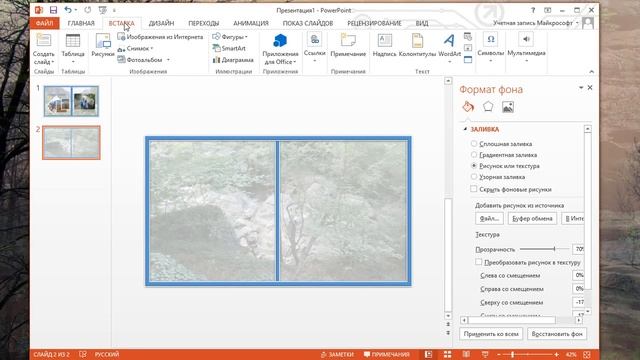Click the Save icon in quick access toolbar
The width and height of the screenshot is (640, 360).
(x=53, y=10)
